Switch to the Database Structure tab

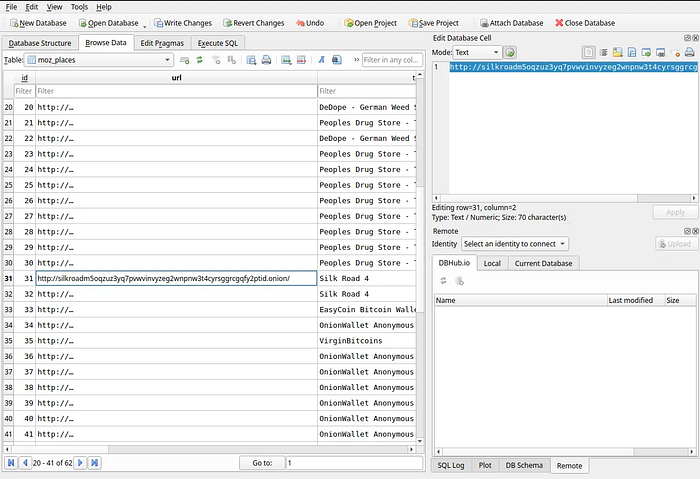pos(40,43)
